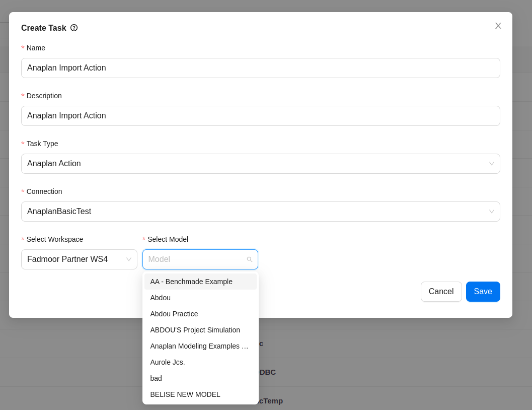Screen dimensions: 532x410
Task: Open the Task Type dropdown
Action: (261, 164)
